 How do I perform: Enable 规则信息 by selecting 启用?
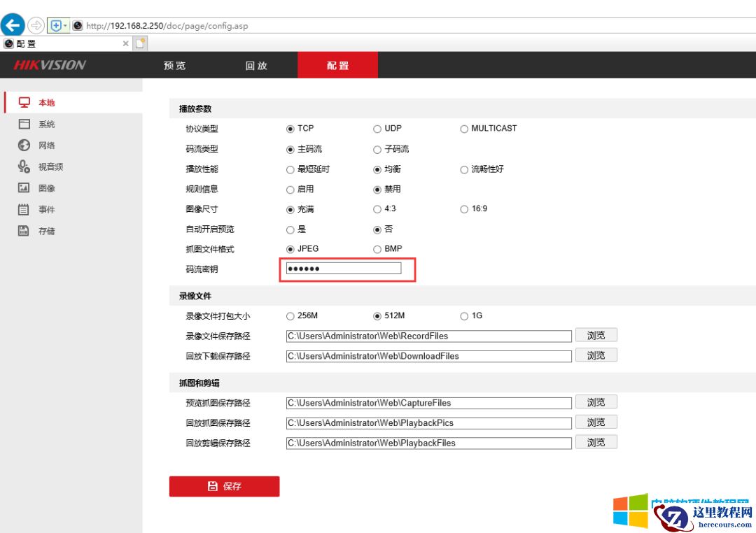tap(290, 189)
